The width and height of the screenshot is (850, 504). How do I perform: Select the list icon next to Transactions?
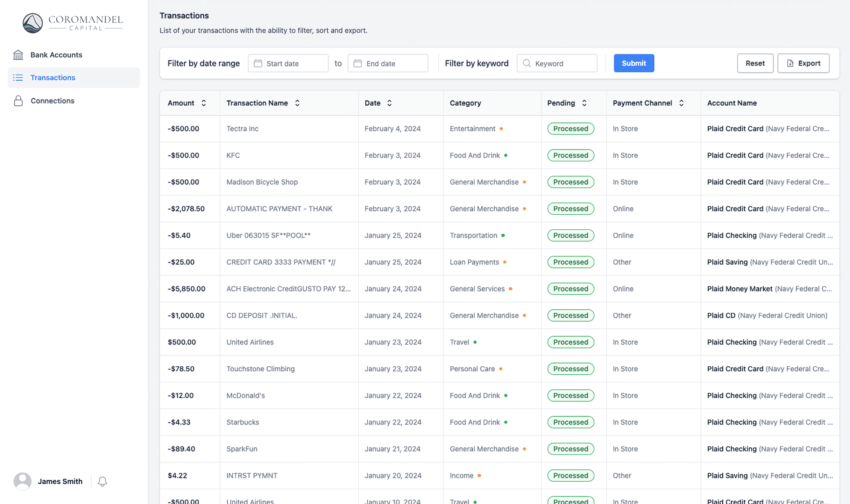pyautogui.click(x=18, y=77)
